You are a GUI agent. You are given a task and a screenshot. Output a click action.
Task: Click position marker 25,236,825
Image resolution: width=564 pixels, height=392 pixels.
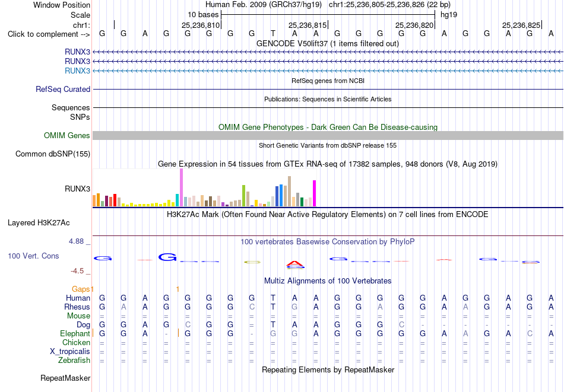(521, 25)
